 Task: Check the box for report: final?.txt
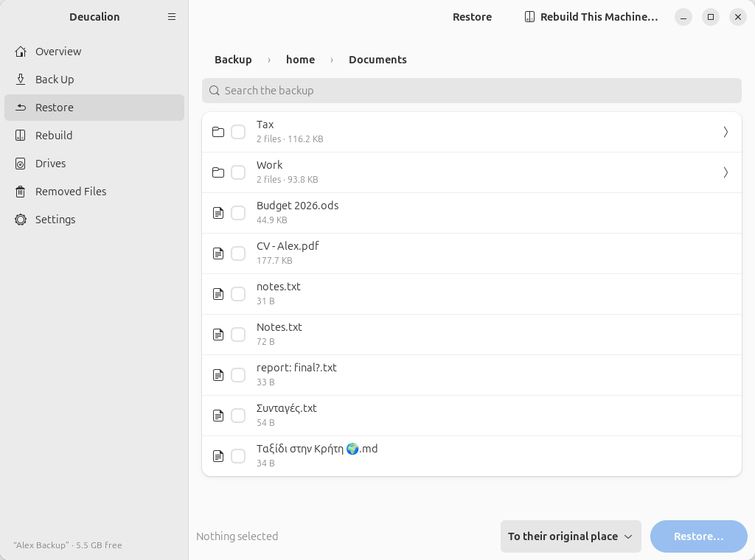point(238,375)
